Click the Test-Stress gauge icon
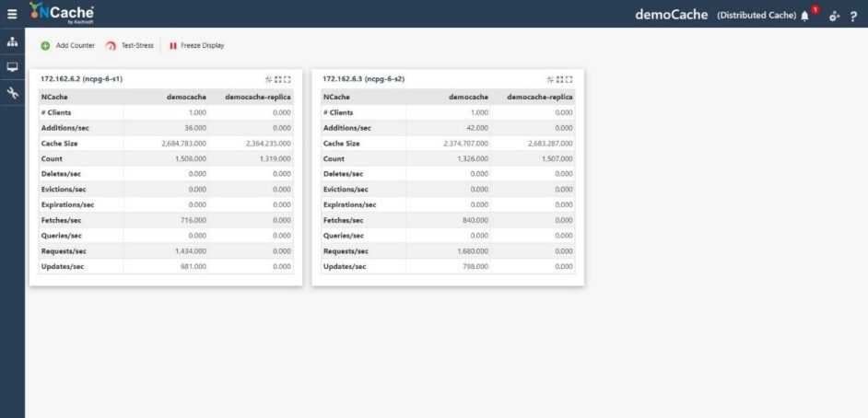The width and height of the screenshot is (868, 418). click(111, 46)
